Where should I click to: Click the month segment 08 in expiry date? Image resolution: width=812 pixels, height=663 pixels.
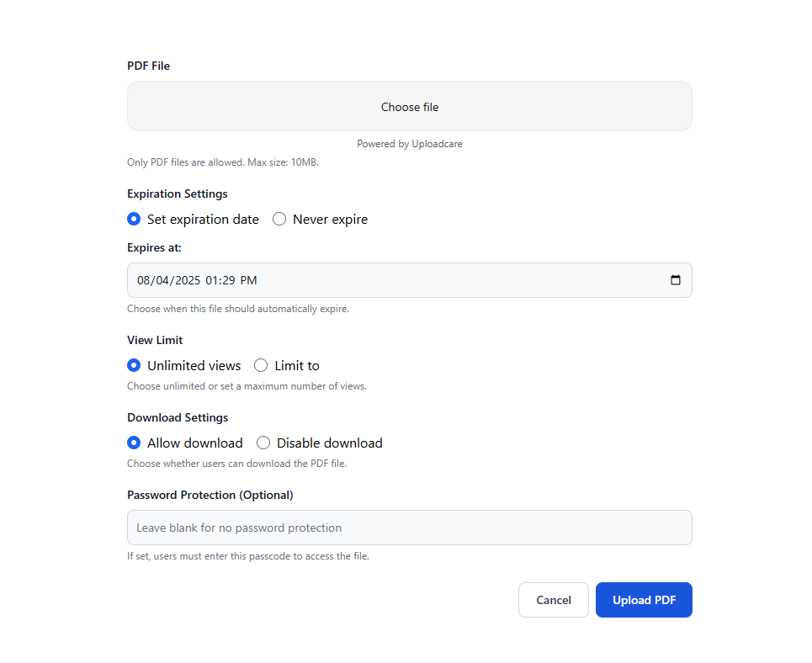(x=144, y=280)
